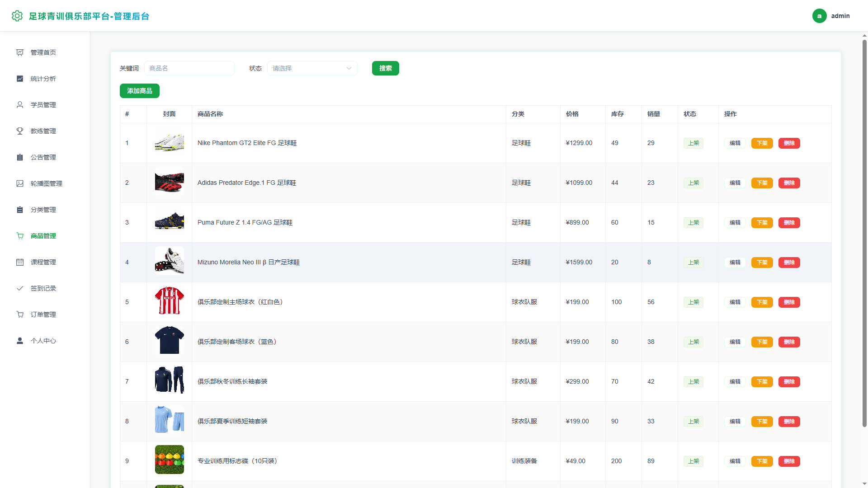Click the 课程管理 calendar icon

pos(20,262)
